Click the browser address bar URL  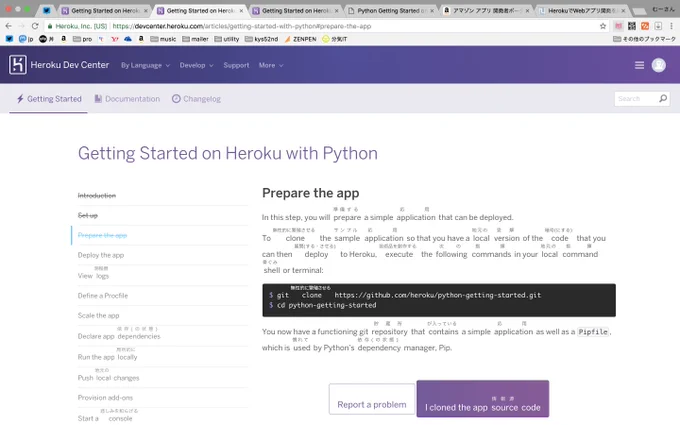(242, 26)
